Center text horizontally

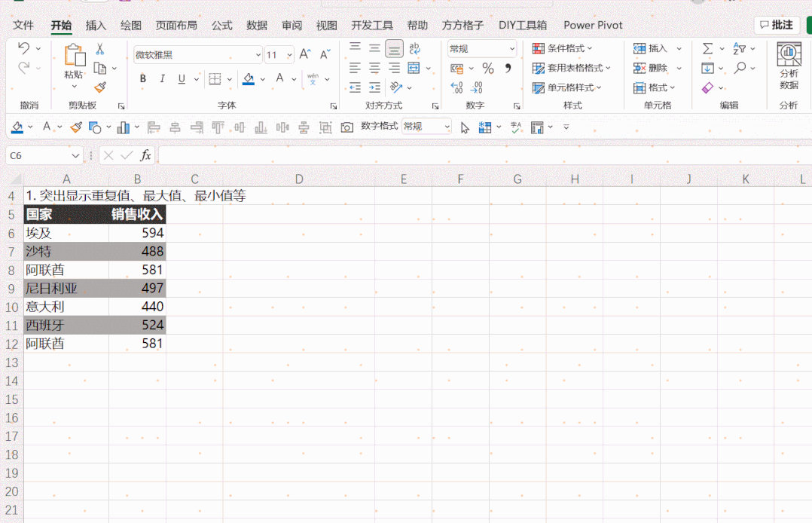374,68
